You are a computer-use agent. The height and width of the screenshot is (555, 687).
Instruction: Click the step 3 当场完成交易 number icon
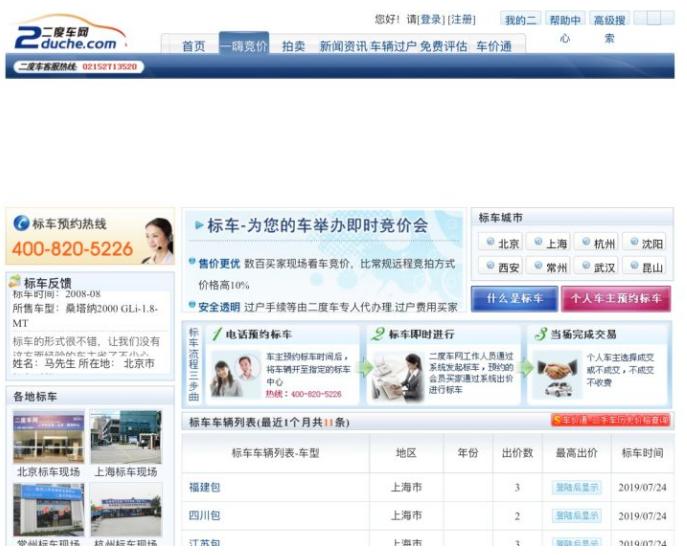[540, 334]
